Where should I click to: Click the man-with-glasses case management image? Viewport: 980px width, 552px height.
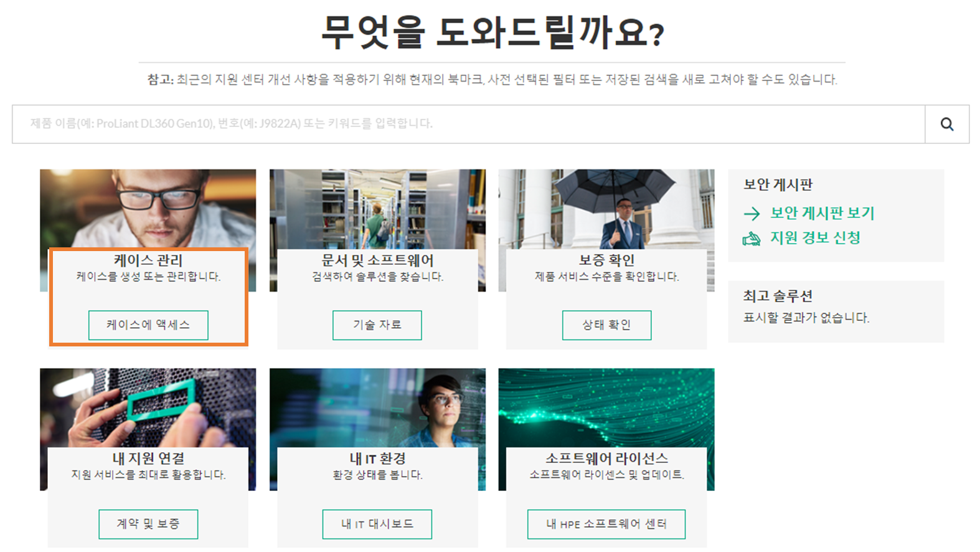(x=148, y=209)
